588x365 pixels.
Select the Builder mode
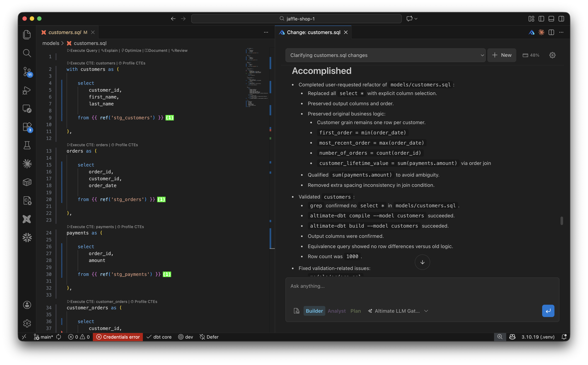(x=314, y=311)
